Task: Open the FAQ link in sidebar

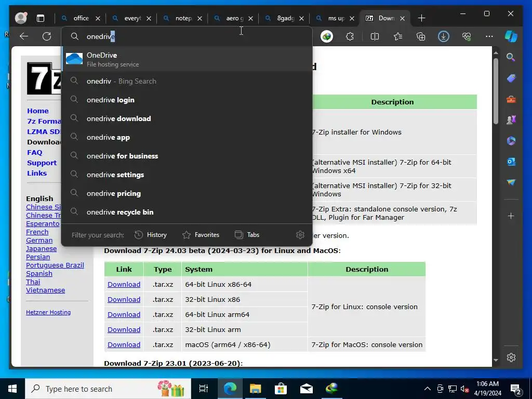Action: 35,152
